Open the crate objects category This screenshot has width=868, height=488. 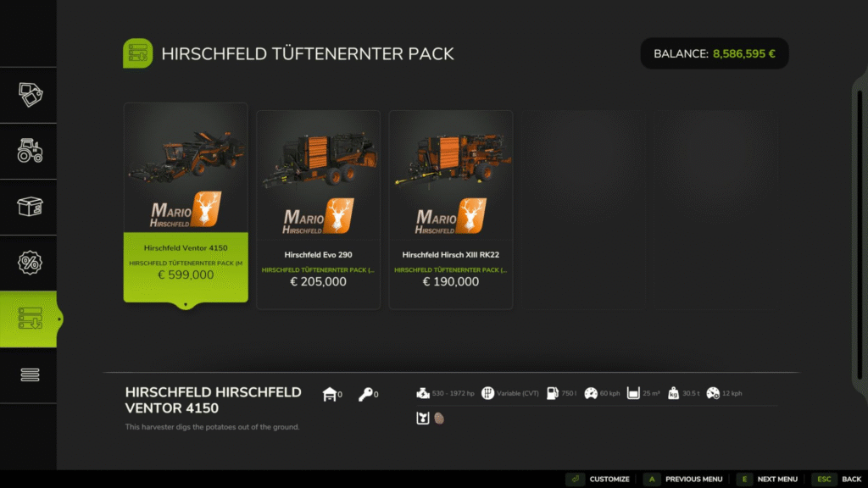[30, 207]
